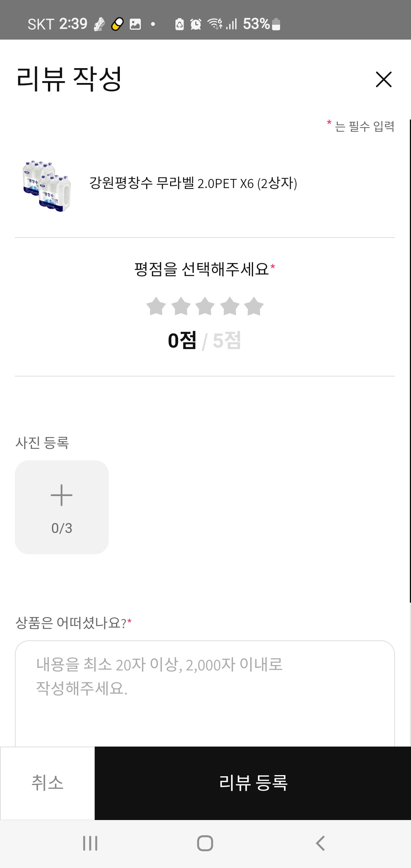
Task: Rate two stars
Action: click(x=181, y=306)
